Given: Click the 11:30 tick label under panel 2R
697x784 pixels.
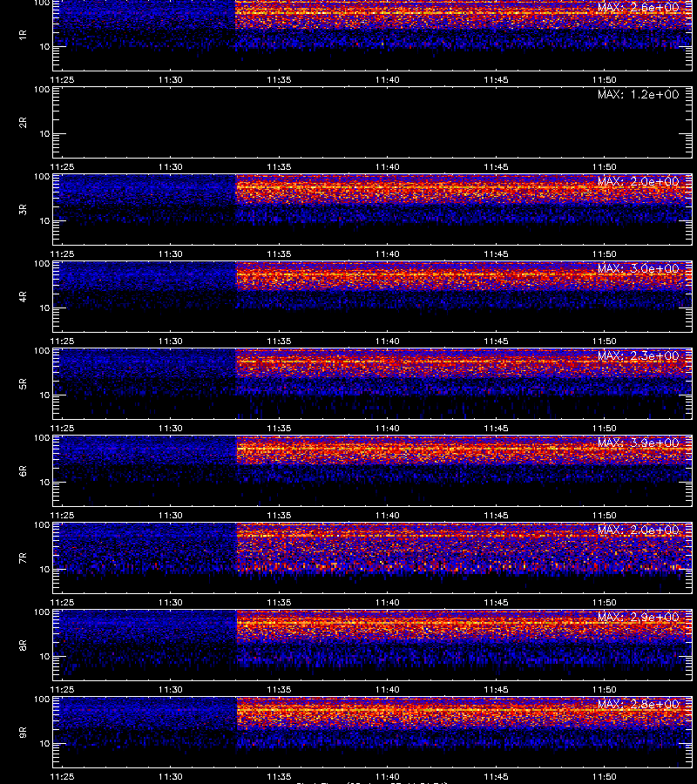Looking at the screenshot, I should [171, 167].
